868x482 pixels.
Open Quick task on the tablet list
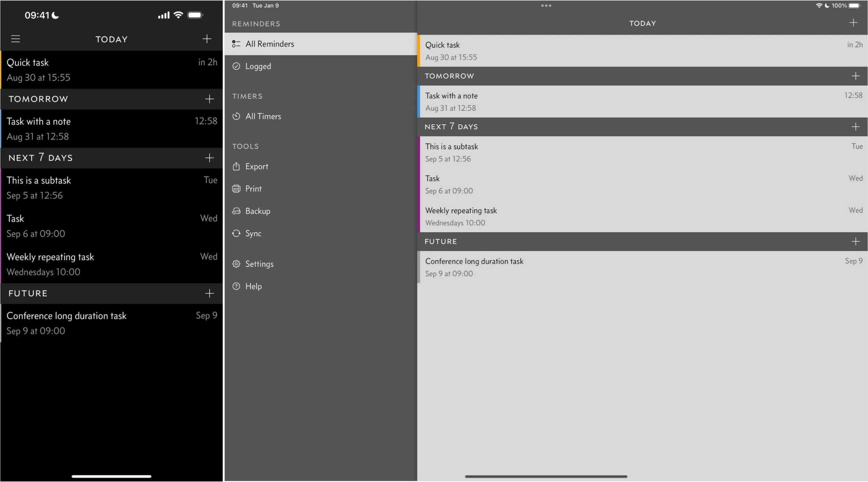click(x=642, y=51)
